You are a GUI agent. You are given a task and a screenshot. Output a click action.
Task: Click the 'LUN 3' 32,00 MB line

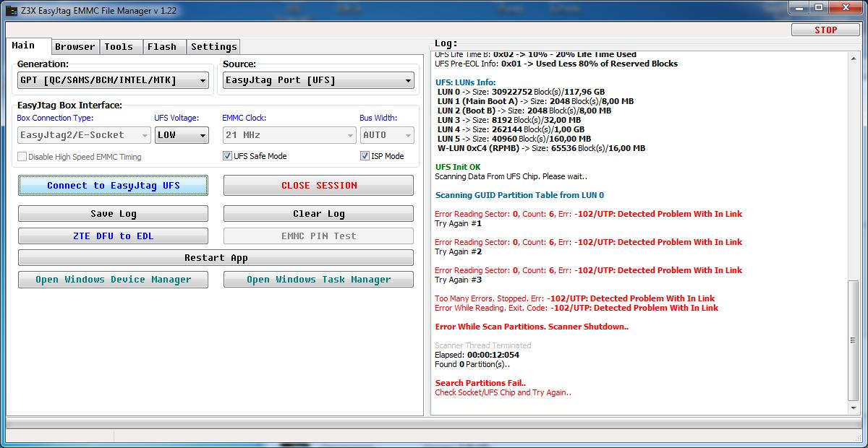tap(509, 121)
